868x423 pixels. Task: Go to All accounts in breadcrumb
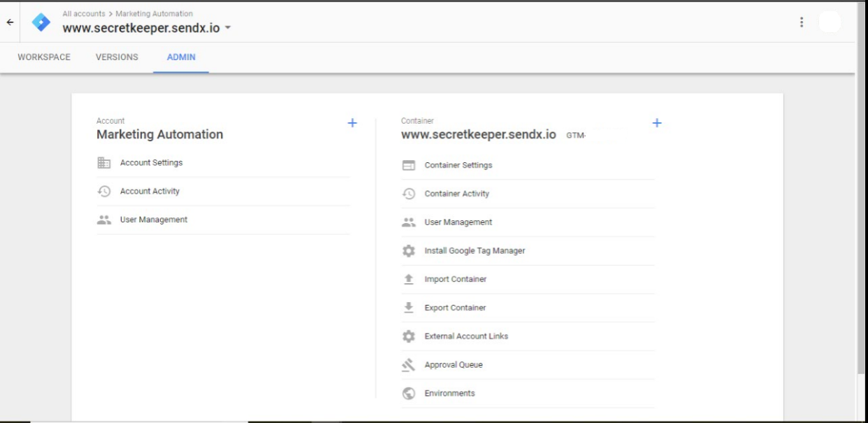point(85,14)
